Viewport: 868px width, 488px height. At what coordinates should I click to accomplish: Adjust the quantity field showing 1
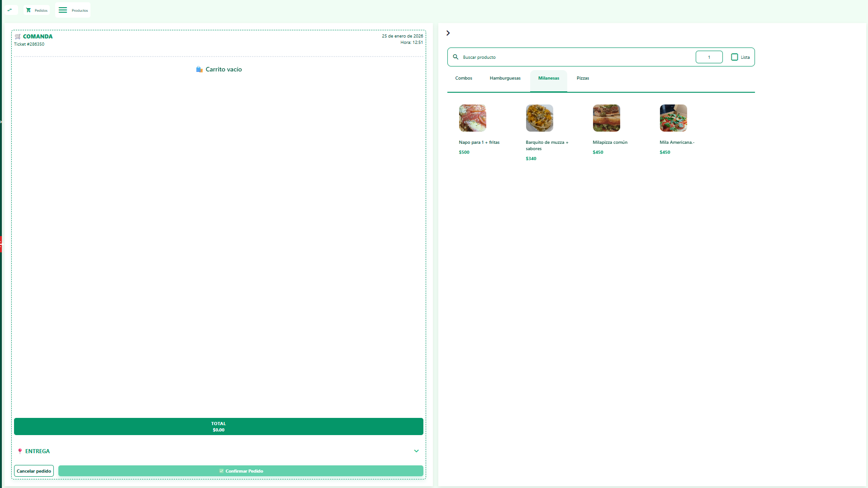[709, 57]
